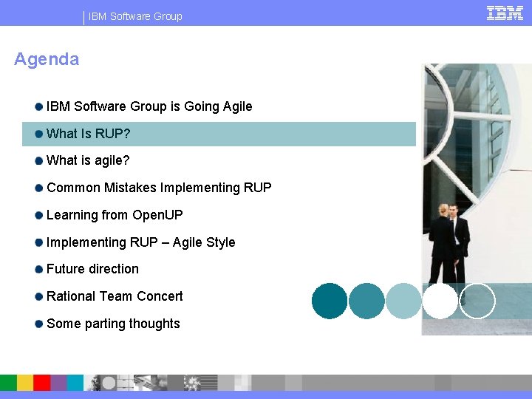532x399 pixels.
Task: Click the photo of two people talking
Action: coord(477,199)
